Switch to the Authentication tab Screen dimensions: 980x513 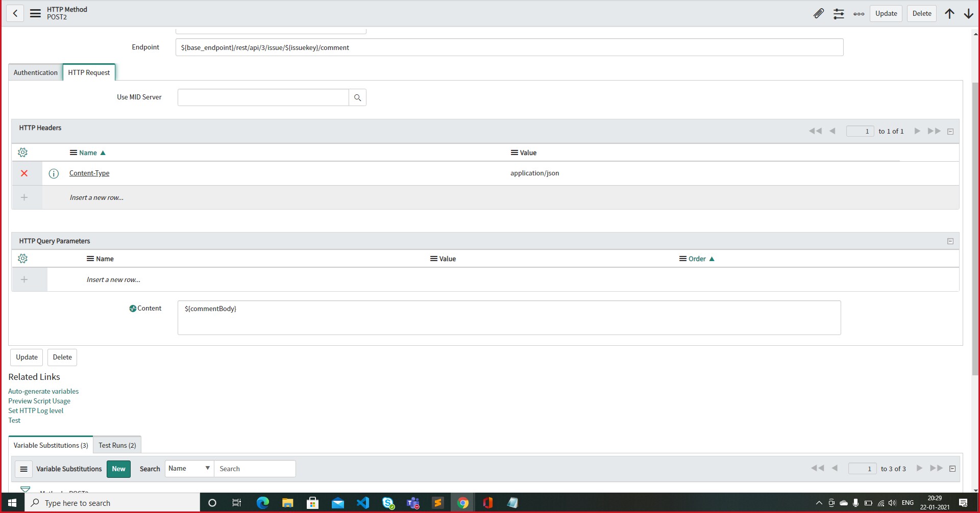pos(36,72)
